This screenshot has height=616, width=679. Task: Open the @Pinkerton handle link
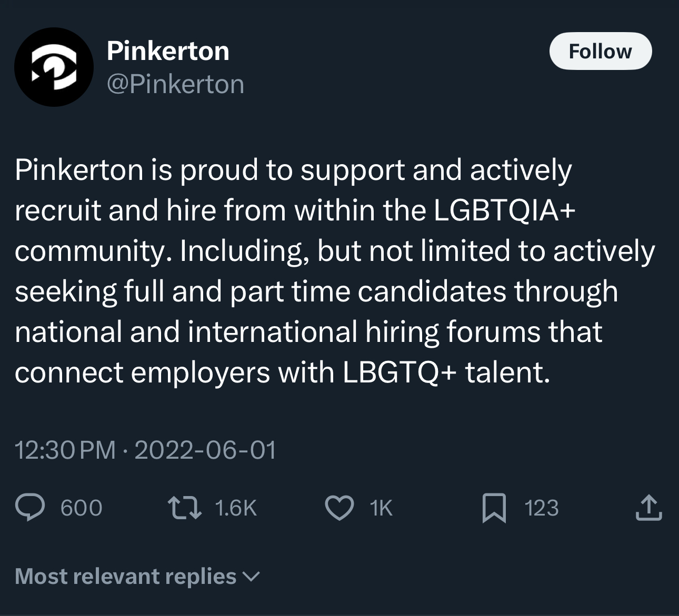[175, 84]
